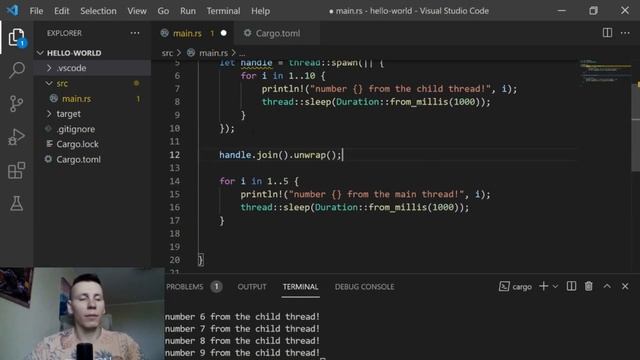
Task: Click the EXPLORER panel title
Action: (64, 33)
